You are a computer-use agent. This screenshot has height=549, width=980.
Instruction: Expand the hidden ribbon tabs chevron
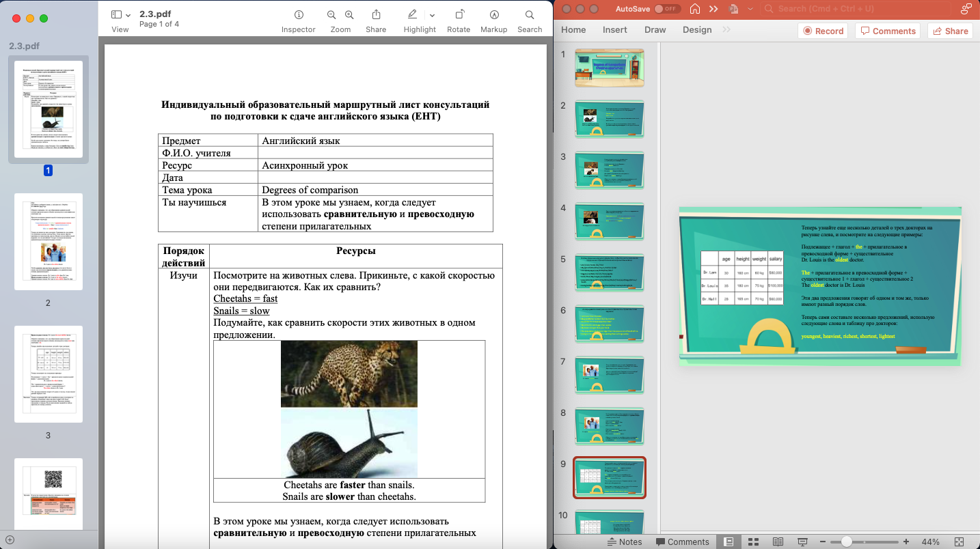(726, 29)
